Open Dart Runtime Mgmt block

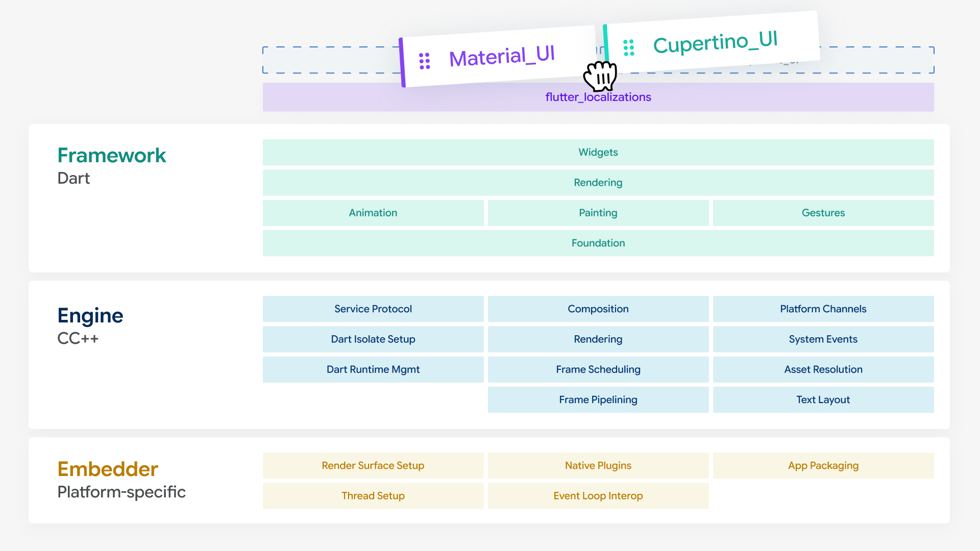click(373, 369)
